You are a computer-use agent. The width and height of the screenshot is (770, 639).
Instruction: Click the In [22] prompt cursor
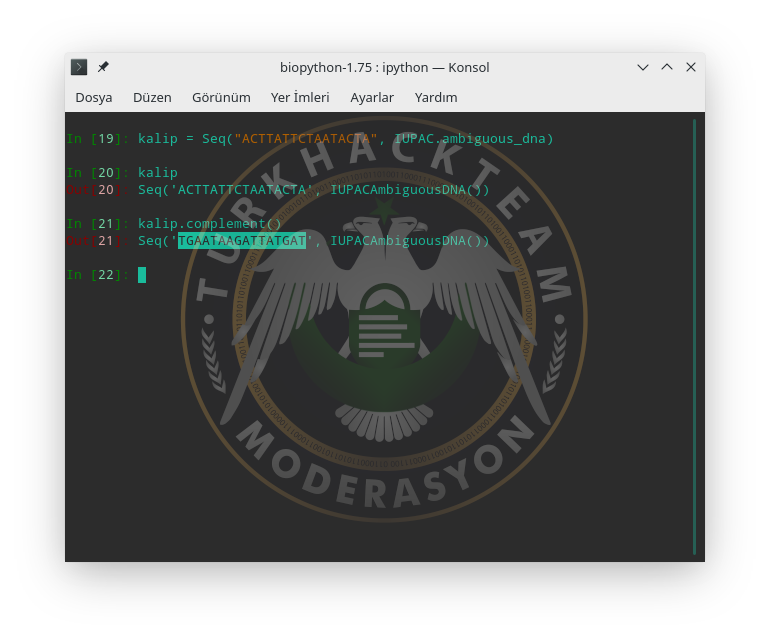click(142, 275)
